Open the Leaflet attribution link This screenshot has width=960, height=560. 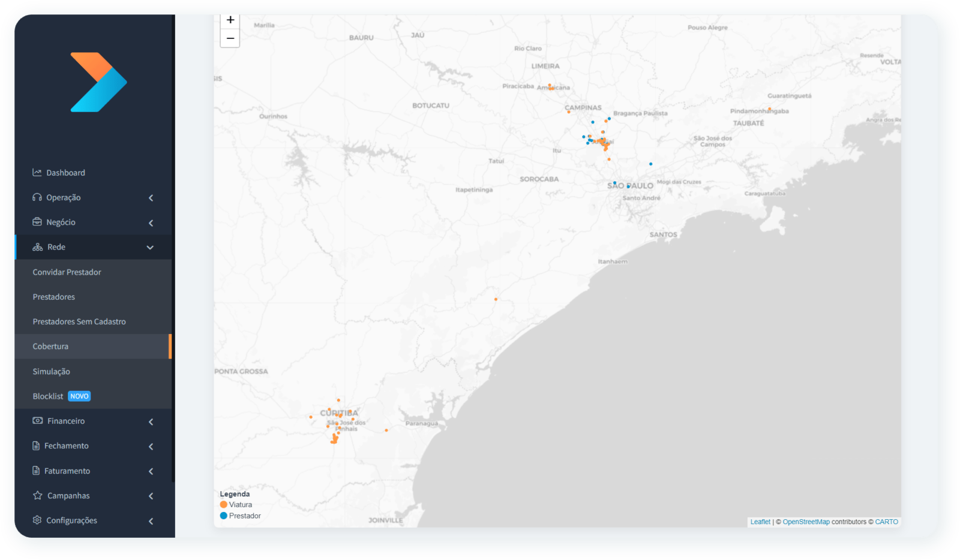point(760,522)
